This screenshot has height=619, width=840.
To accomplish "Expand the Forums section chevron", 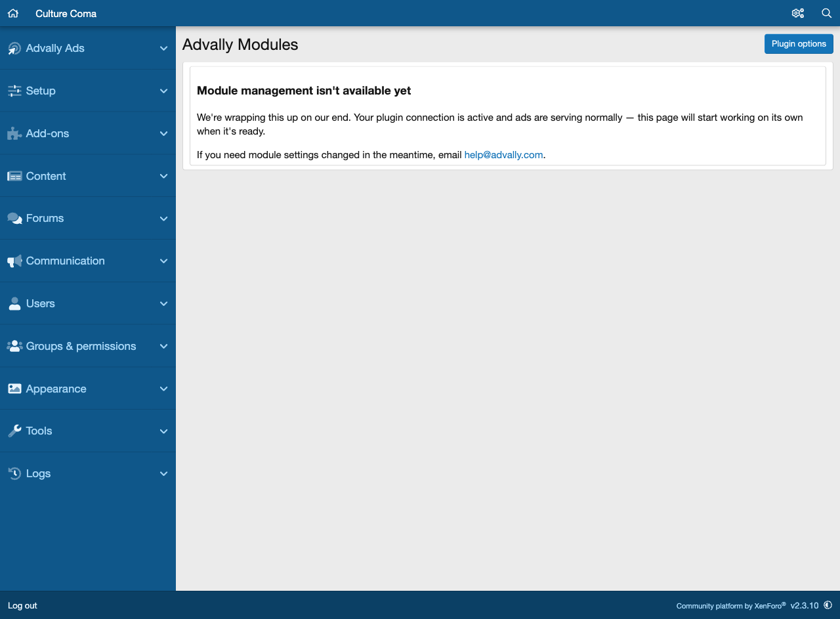I will pos(164,219).
